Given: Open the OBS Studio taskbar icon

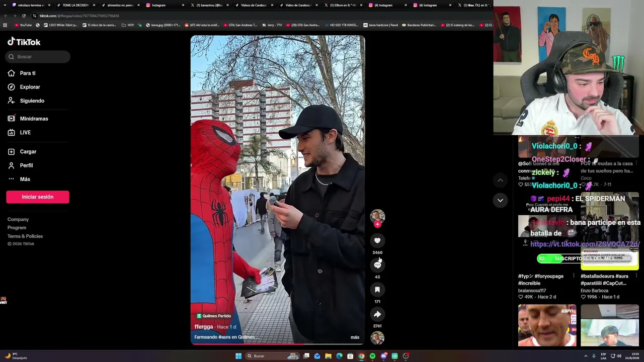Looking at the screenshot, I should pyautogui.click(x=406, y=356).
